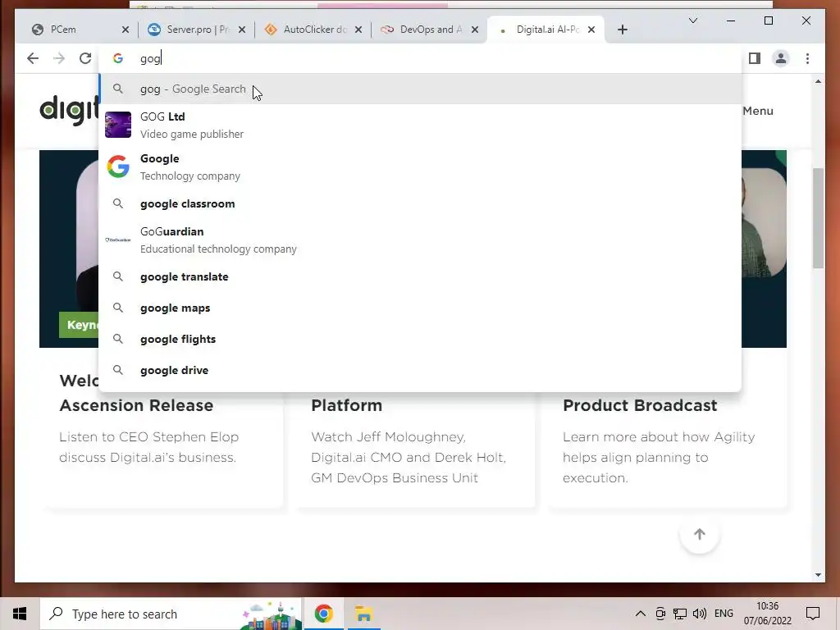Click the GOG Ltd thumbnail image
This screenshot has height=630, width=840.
(x=118, y=125)
